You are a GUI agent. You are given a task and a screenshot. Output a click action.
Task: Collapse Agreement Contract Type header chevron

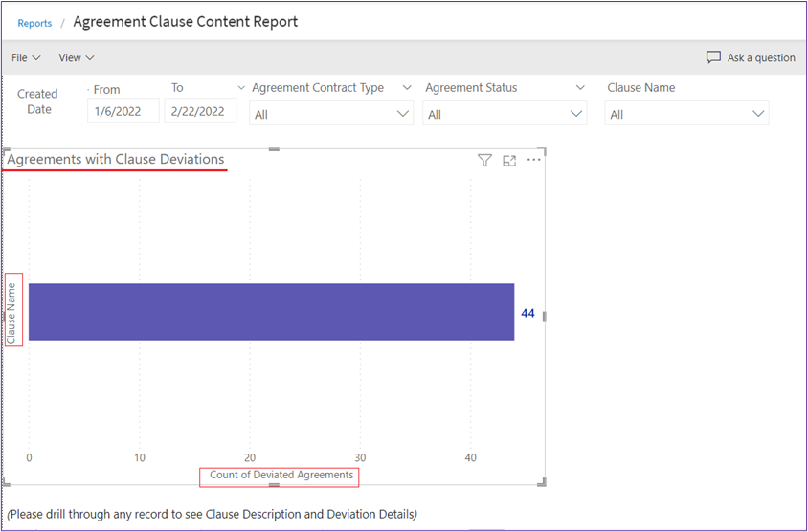[x=408, y=88]
